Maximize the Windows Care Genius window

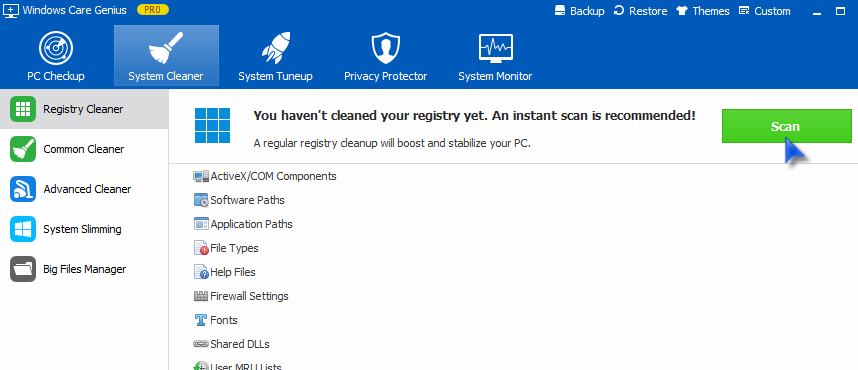pos(840,11)
